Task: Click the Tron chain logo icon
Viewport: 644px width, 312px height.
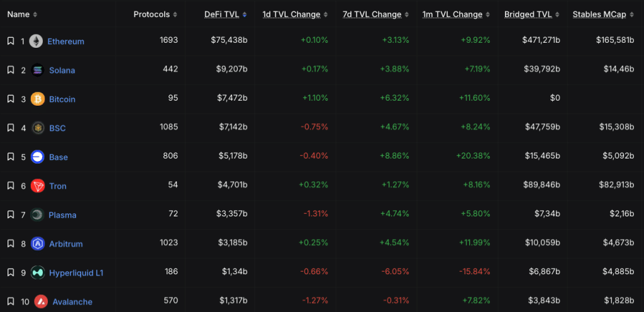Action: coord(38,186)
